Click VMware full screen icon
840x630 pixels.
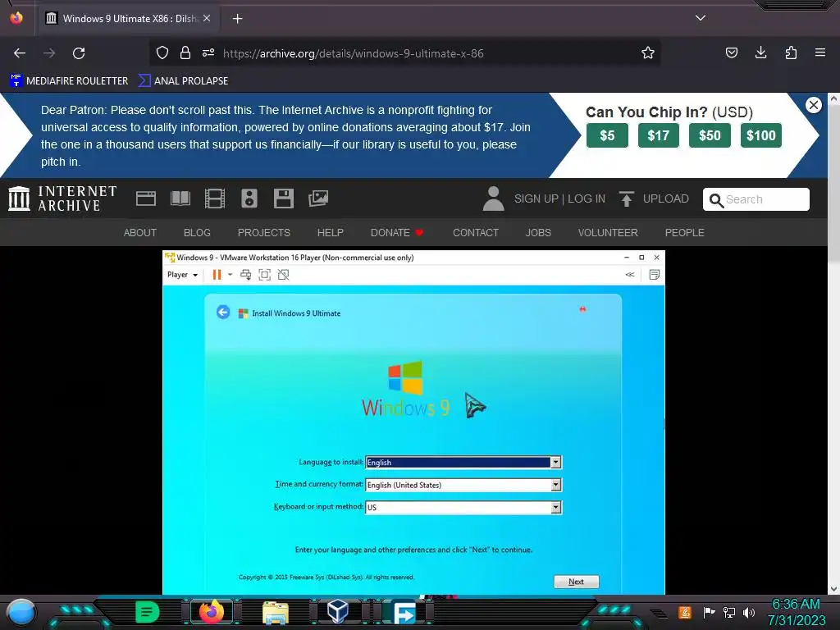tap(265, 275)
